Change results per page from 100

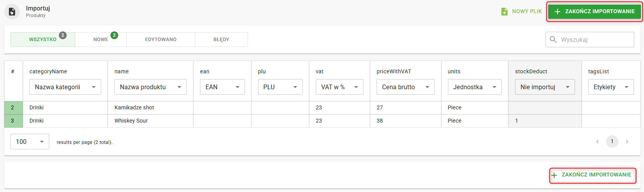(30, 142)
